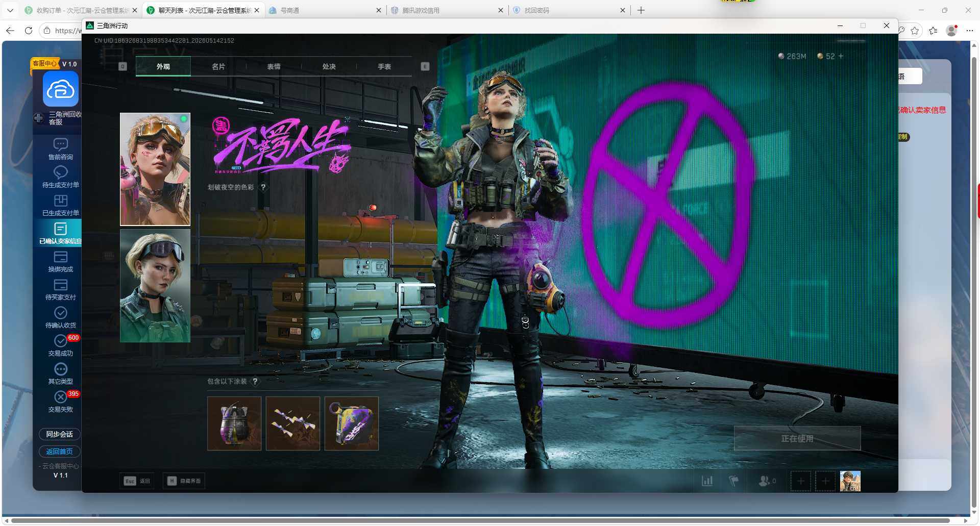Click the 同步会话 button
The width and height of the screenshot is (980, 526).
[60, 434]
